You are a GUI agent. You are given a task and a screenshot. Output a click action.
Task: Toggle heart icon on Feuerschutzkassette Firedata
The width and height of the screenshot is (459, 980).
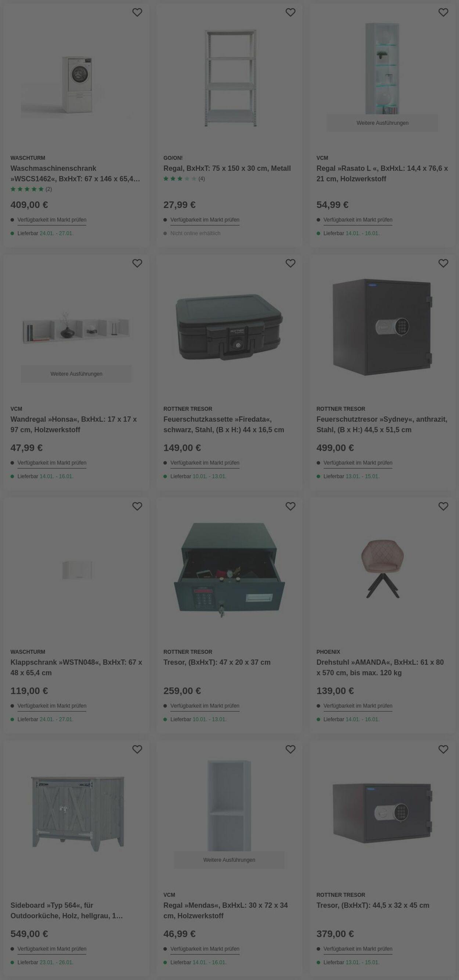click(290, 263)
